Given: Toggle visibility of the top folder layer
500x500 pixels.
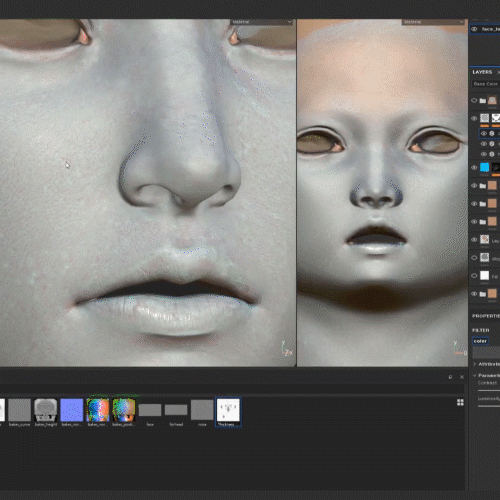Looking at the screenshot, I should tap(474, 101).
